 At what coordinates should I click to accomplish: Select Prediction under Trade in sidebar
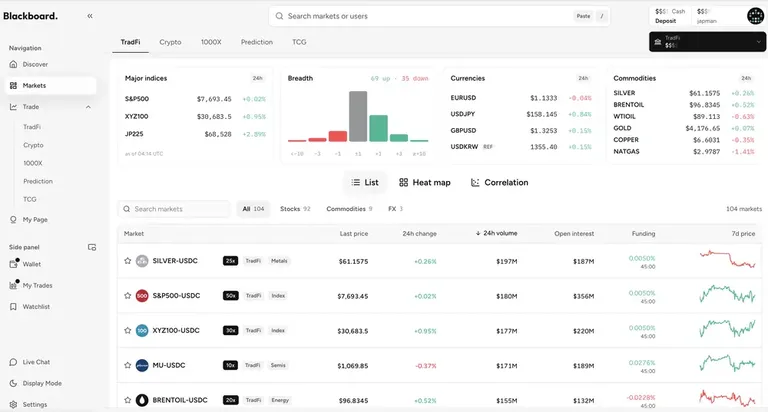tap(38, 181)
